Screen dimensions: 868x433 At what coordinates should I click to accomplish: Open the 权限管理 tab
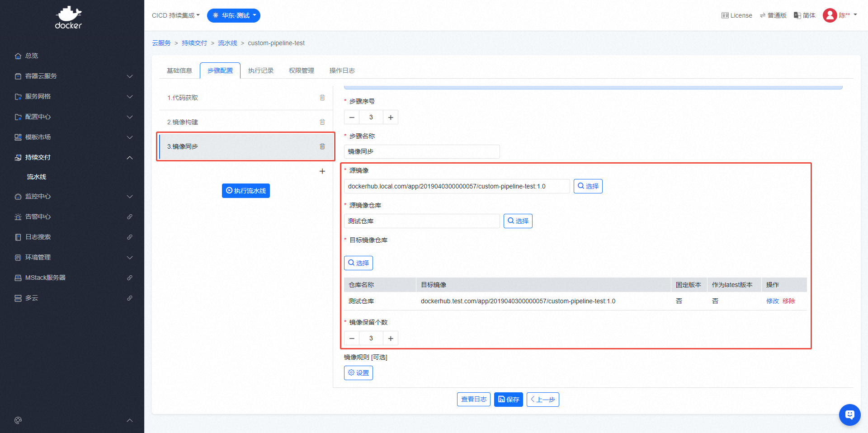point(302,71)
